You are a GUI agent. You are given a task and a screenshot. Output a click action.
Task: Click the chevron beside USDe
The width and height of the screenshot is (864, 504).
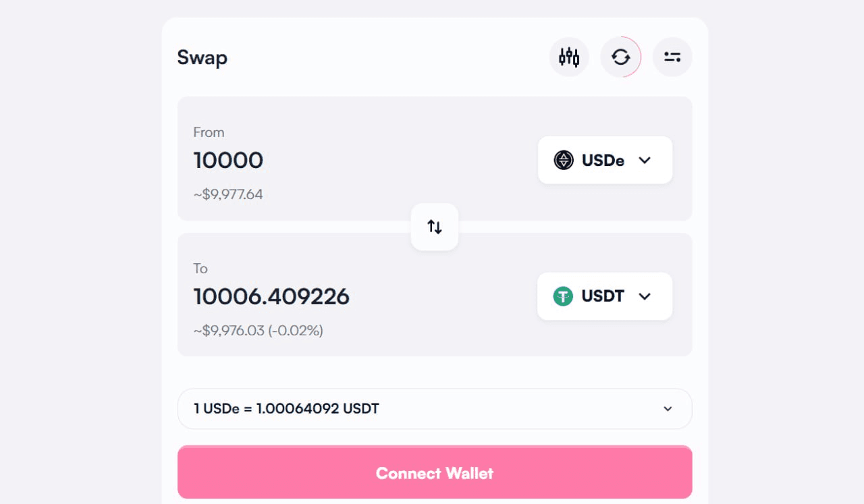click(645, 160)
